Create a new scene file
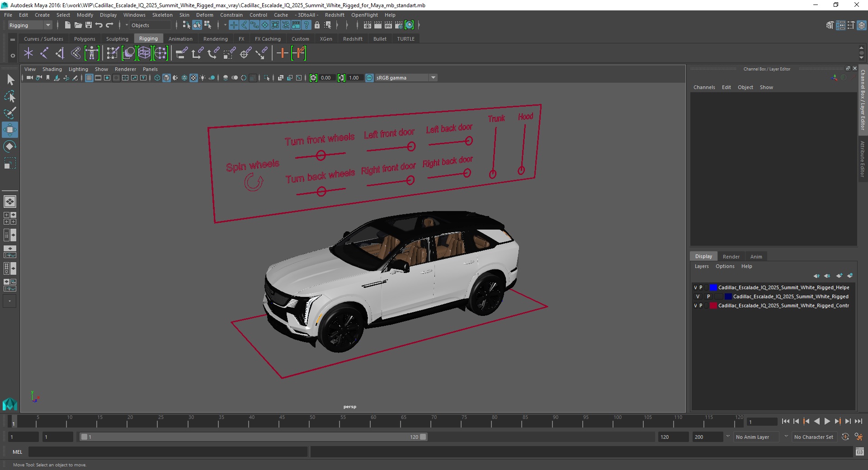Screen dimensions: 868x470 coord(67,25)
